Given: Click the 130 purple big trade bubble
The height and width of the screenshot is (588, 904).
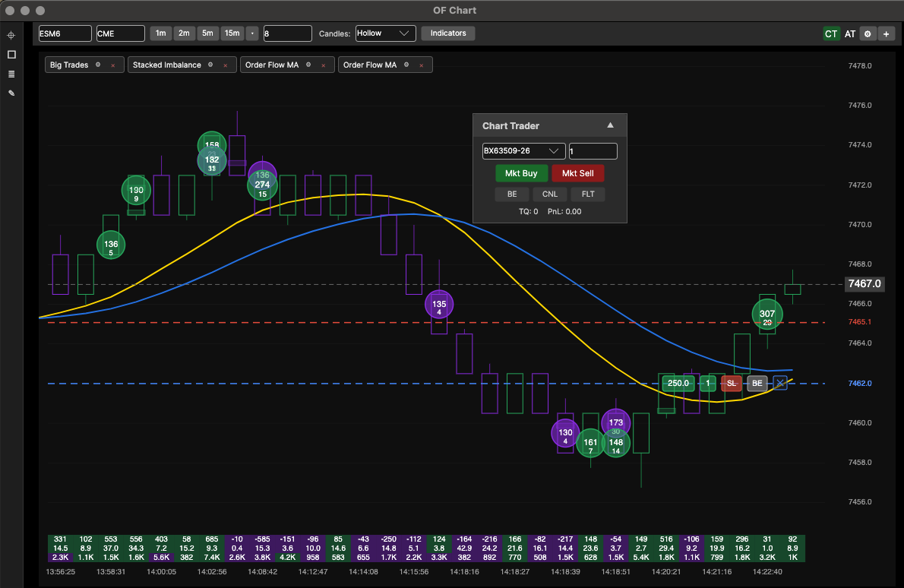Looking at the screenshot, I should 566,434.
